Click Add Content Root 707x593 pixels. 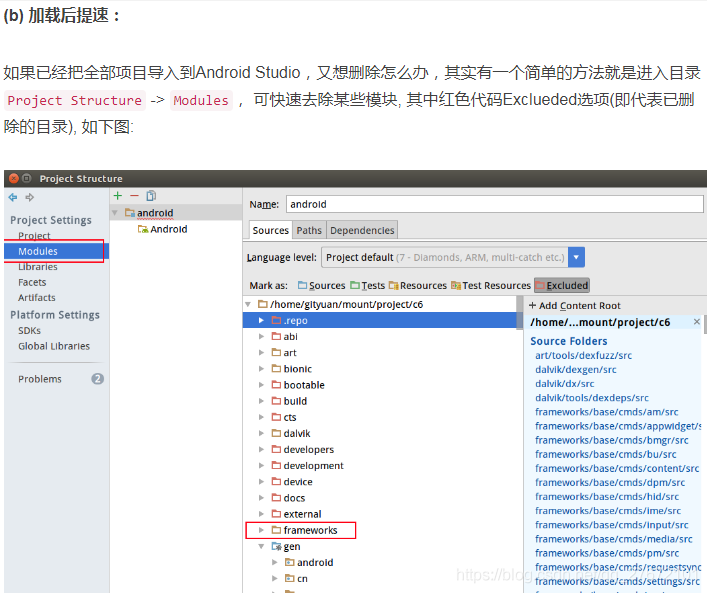coord(575,306)
